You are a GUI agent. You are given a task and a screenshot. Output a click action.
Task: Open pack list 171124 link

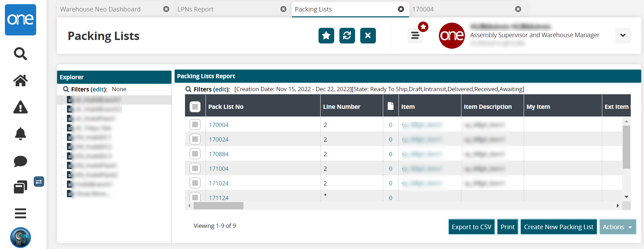point(219,198)
